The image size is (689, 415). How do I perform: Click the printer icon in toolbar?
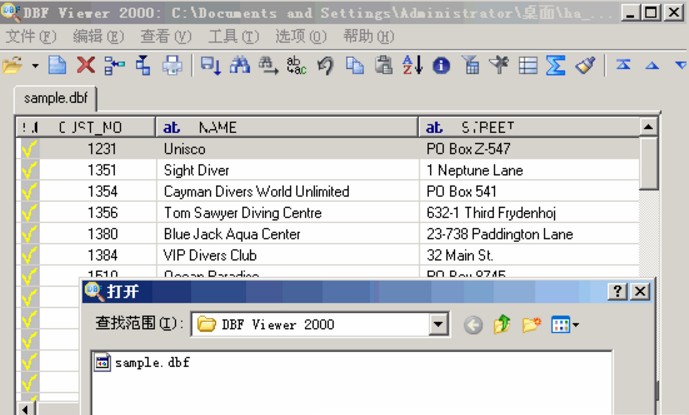(x=172, y=66)
